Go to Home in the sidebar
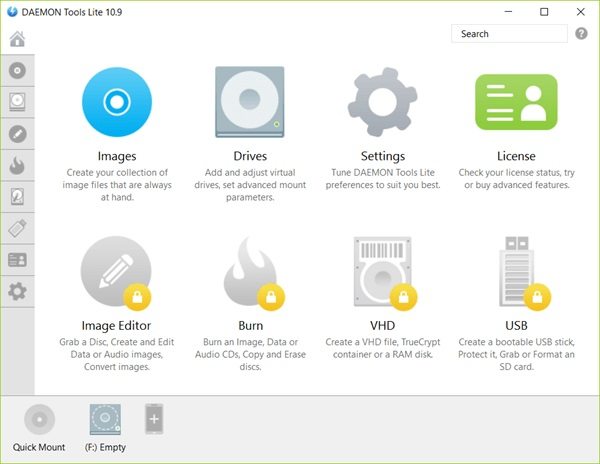 coord(17,39)
